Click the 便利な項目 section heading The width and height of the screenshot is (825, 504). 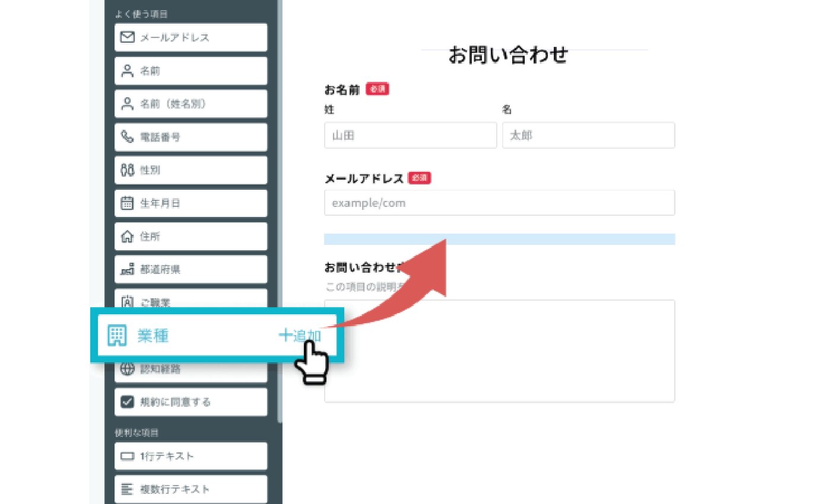coord(137,432)
